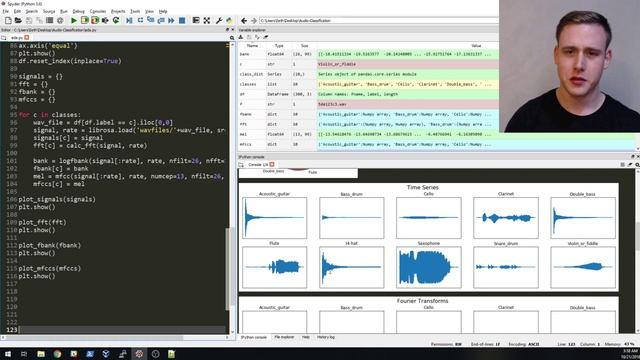Open the Windows Start menu

coord(7,354)
